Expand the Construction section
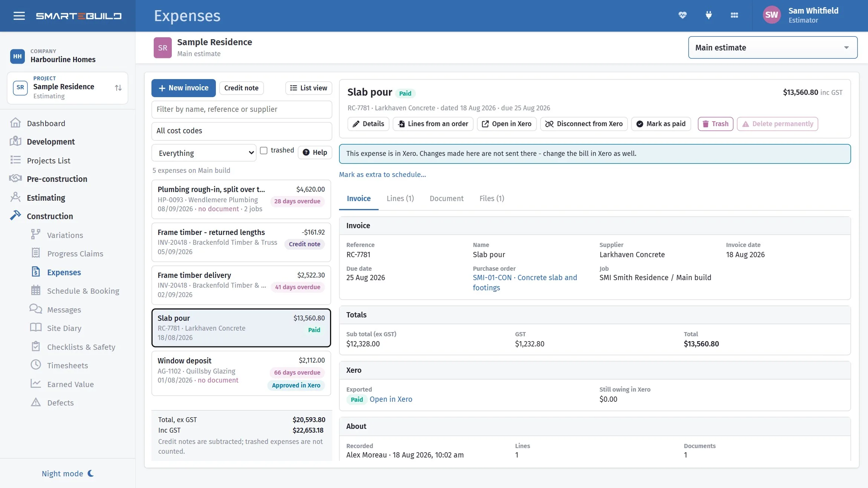Image resolution: width=868 pixels, height=488 pixels. (50, 216)
